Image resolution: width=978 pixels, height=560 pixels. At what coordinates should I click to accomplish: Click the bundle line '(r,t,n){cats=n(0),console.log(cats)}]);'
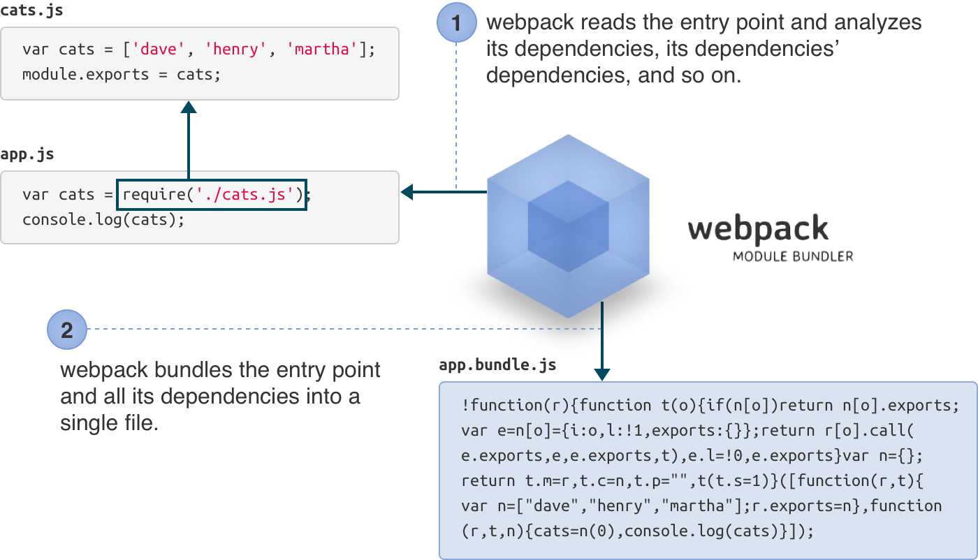coord(638,531)
